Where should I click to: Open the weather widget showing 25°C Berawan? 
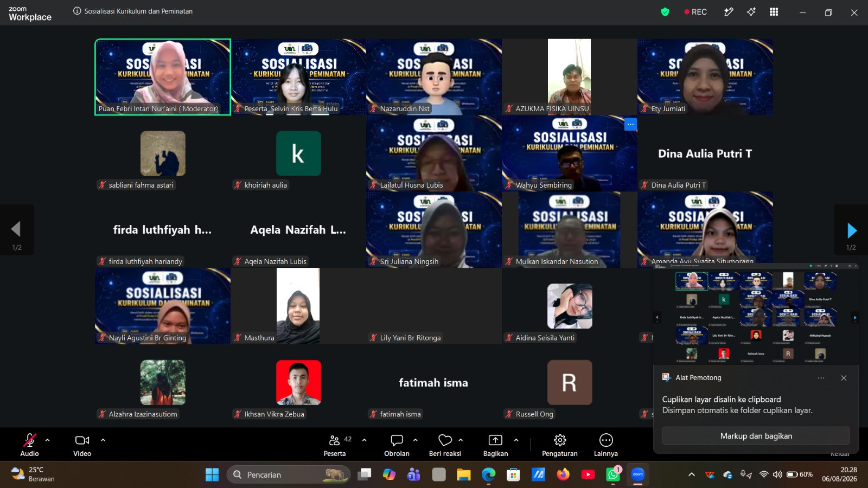pyautogui.click(x=33, y=474)
